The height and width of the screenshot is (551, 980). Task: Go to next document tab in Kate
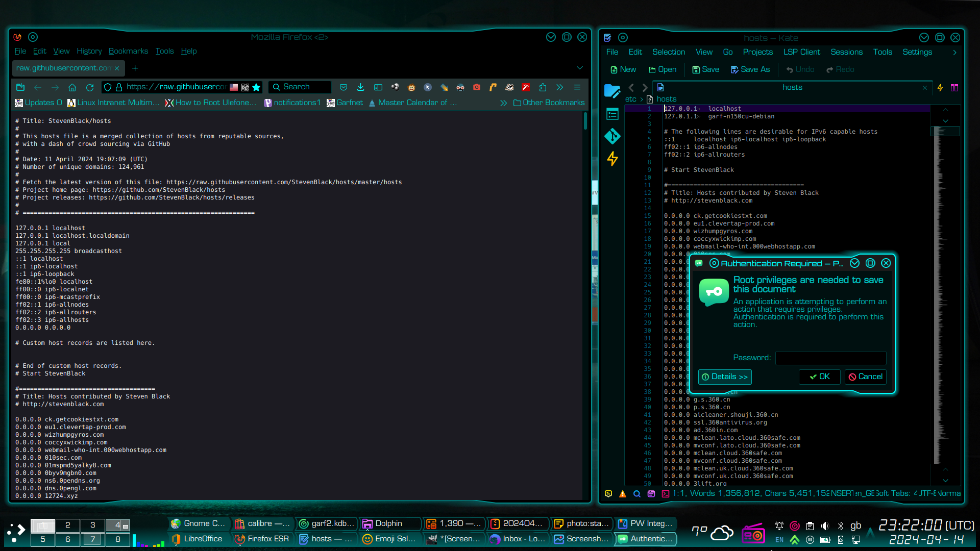tap(645, 88)
